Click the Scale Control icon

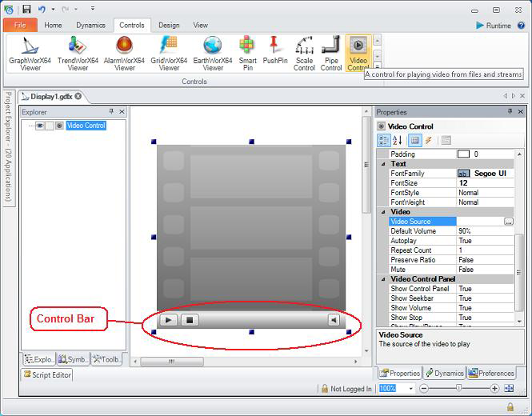click(x=304, y=54)
